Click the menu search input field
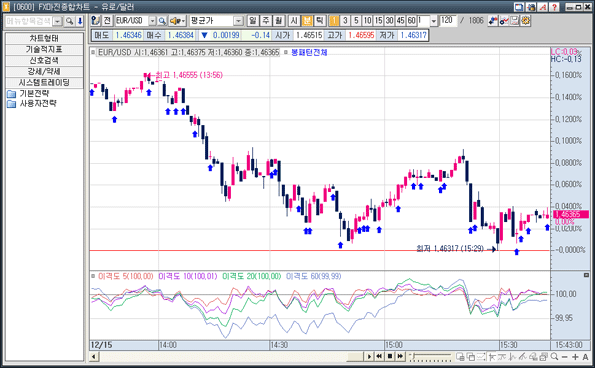The height and width of the screenshot is (368, 595). click(29, 21)
